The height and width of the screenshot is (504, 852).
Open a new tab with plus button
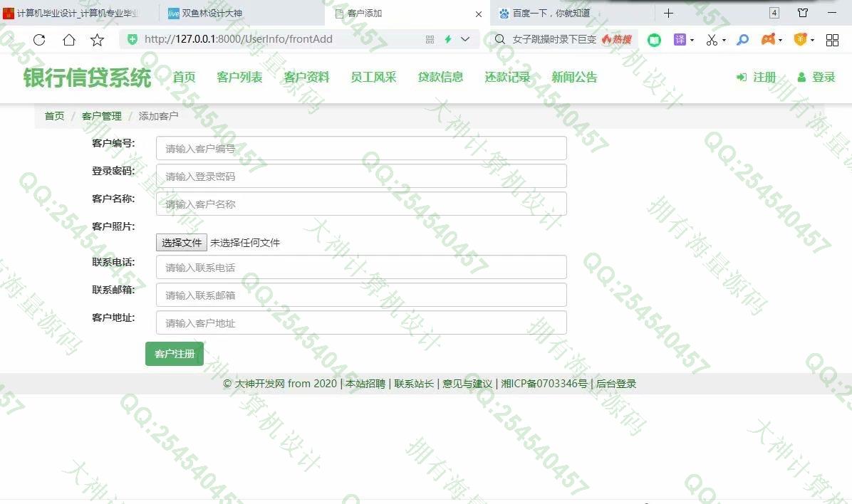click(x=668, y=13)
